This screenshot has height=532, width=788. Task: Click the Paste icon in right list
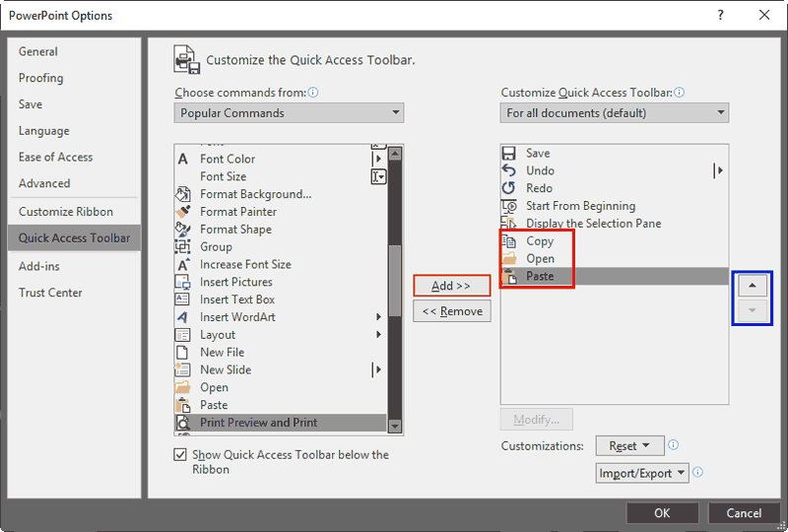(x=510, y=276)
